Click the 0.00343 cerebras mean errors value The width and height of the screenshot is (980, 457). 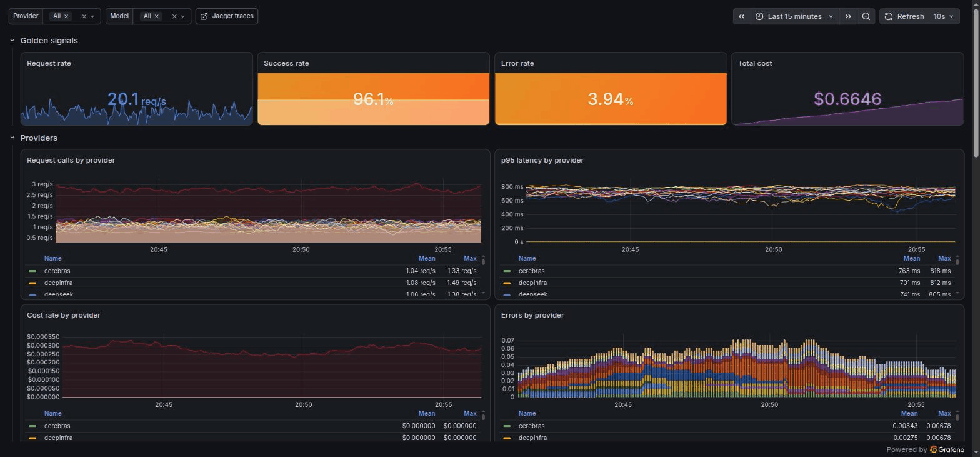coord(904,426)
